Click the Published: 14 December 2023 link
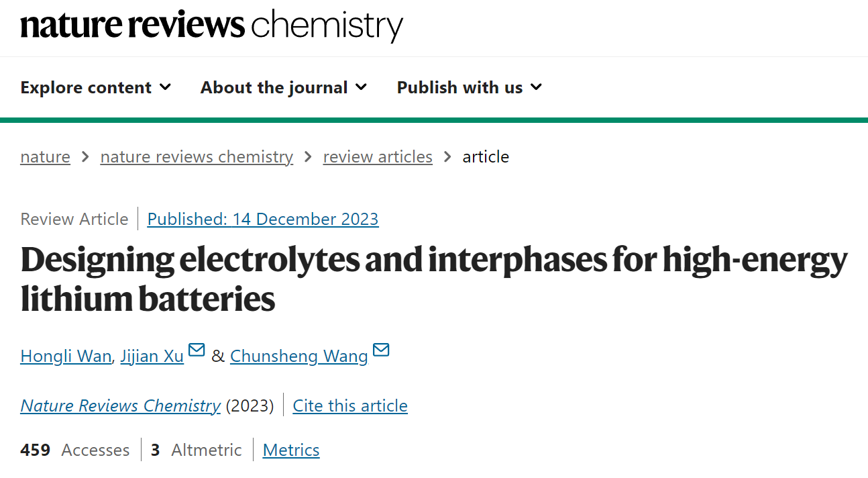This screenshot has height=478, width=868. tap(263, 220)
